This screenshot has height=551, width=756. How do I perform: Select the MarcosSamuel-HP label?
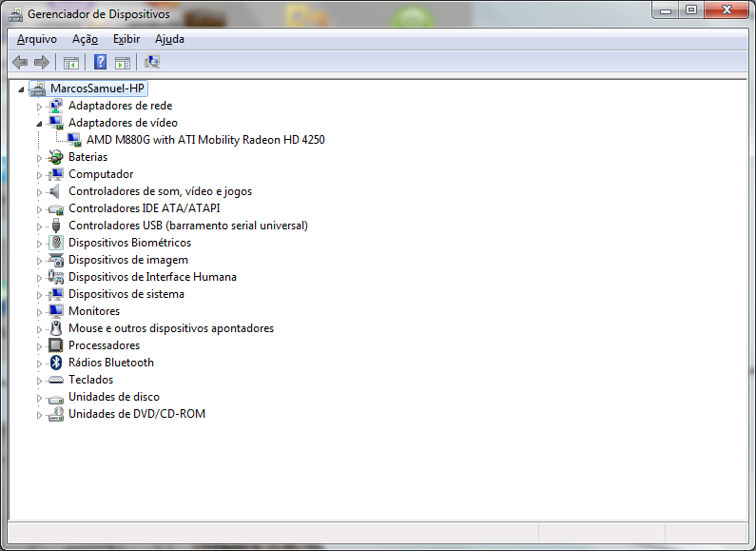97,89
